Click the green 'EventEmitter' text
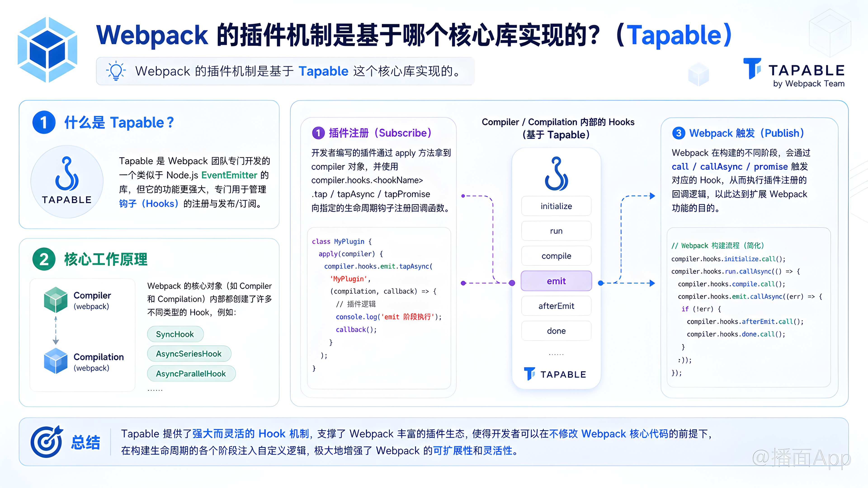 click(x=229, y=175)
